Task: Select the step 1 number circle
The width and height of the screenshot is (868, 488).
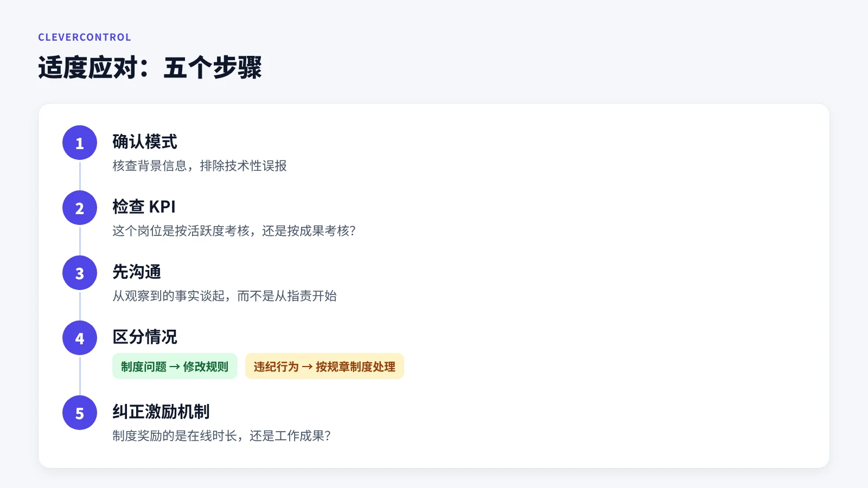Action: click(x=80, y=143)
